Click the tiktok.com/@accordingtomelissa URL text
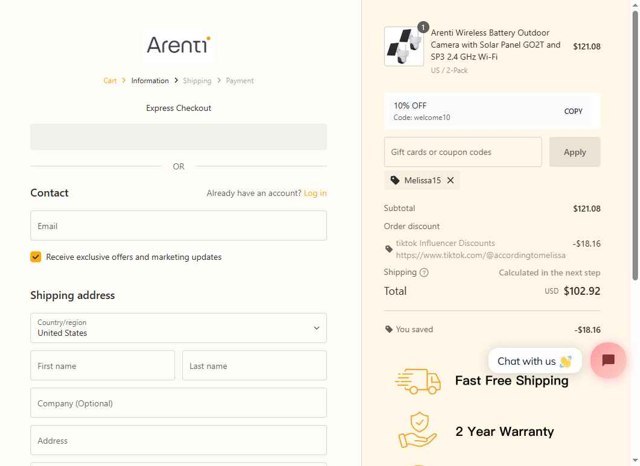640x466 pixels. click(x=480, y=255)
